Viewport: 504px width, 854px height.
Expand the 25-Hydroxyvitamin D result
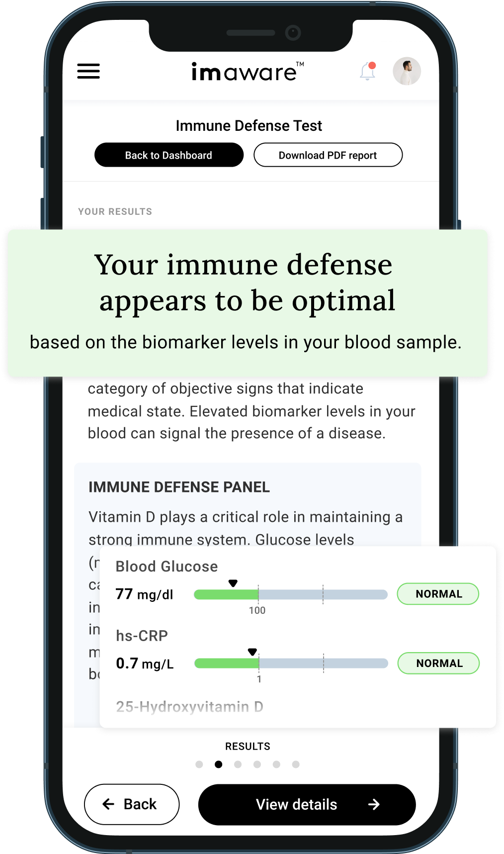pyautogui.click(x=190, y=706)
